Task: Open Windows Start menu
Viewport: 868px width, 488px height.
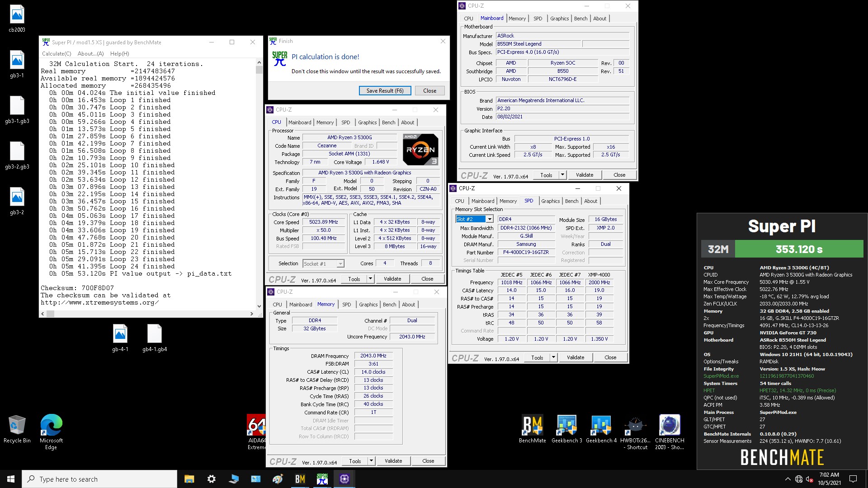Action: coord(11,479)
